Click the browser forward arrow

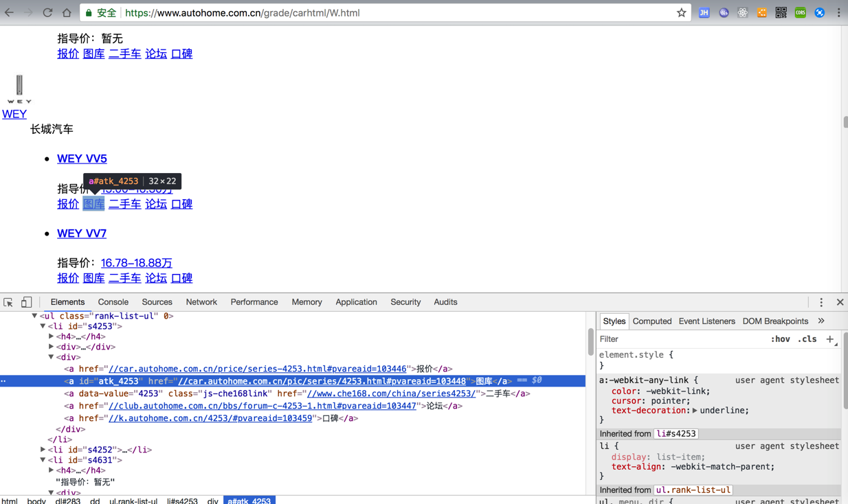click(x=28, y=12)
